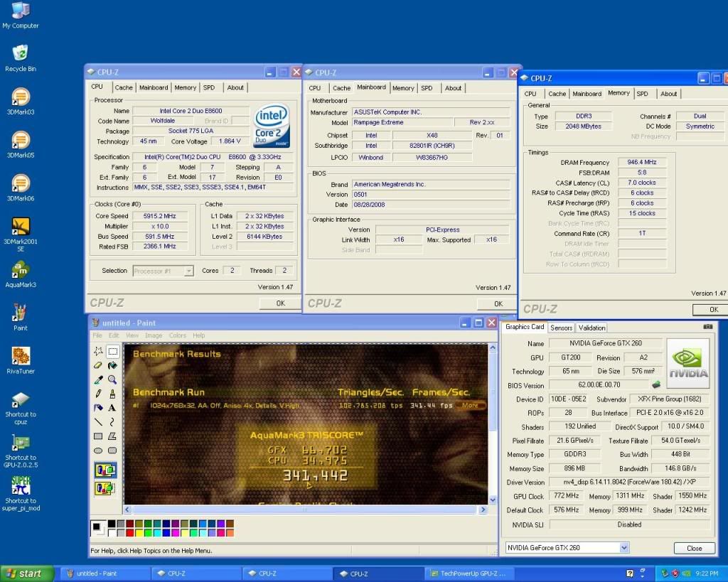Select transparent selection mode in Paint options
Image resolution: width=728 pixels, height=582 pixels.
tap(105, 488)
